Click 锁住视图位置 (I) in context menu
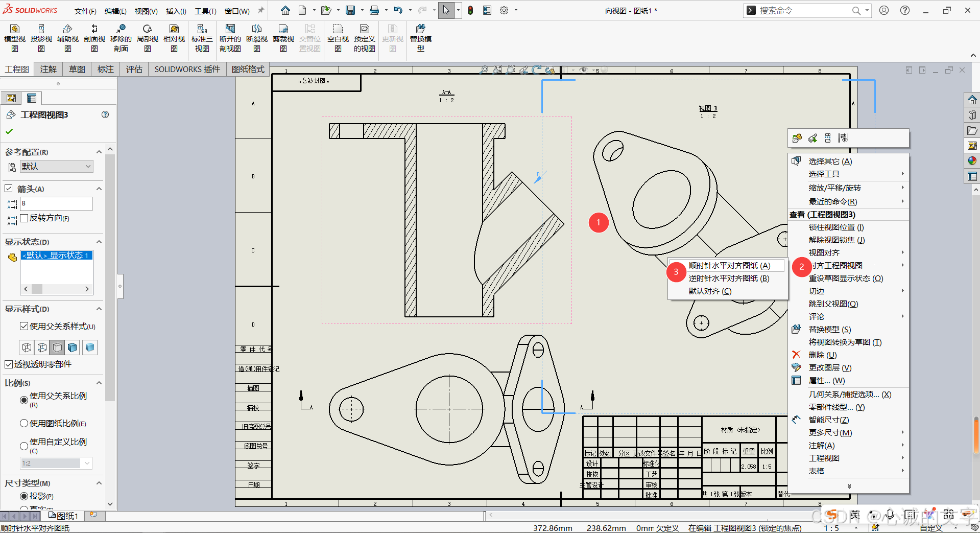Image resolution: width=980 pixels, height=533 pixels. click(836, 227)
